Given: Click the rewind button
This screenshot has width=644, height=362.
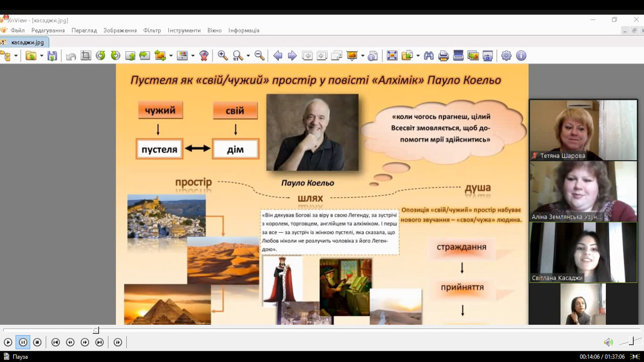Looking at the screenshot, I should point(70,342).
